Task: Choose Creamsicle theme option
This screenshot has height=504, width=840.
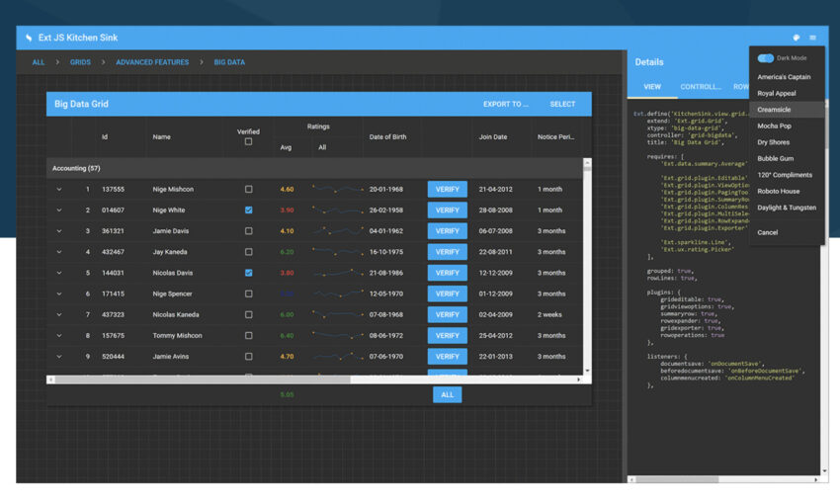Action: click(787, 110)
